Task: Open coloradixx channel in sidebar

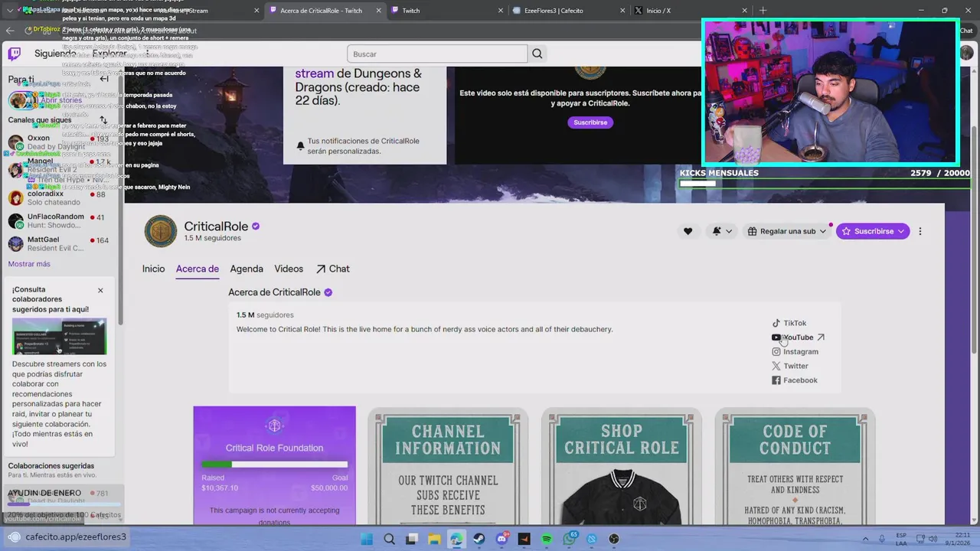Action: (x=61, y=198)
